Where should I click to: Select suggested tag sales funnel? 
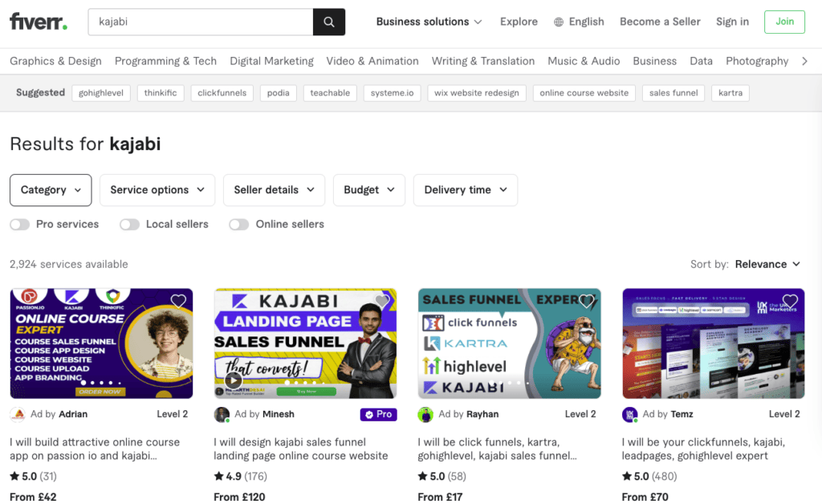673,93
